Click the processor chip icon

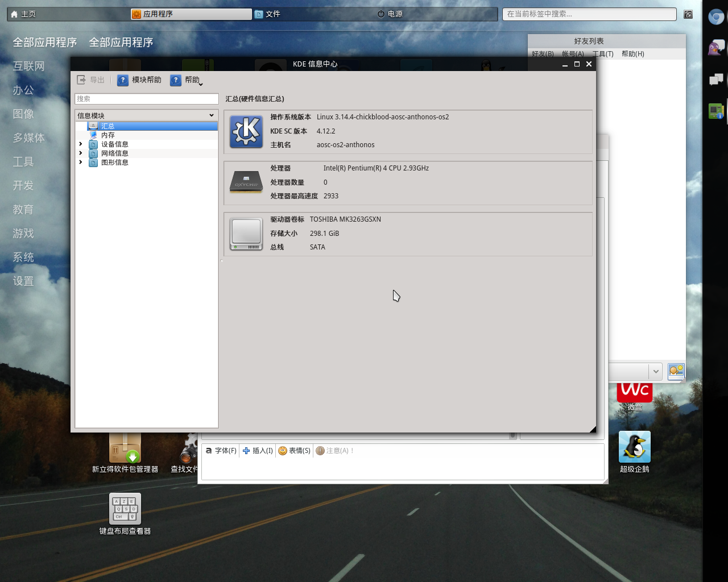tap(246, 182)
